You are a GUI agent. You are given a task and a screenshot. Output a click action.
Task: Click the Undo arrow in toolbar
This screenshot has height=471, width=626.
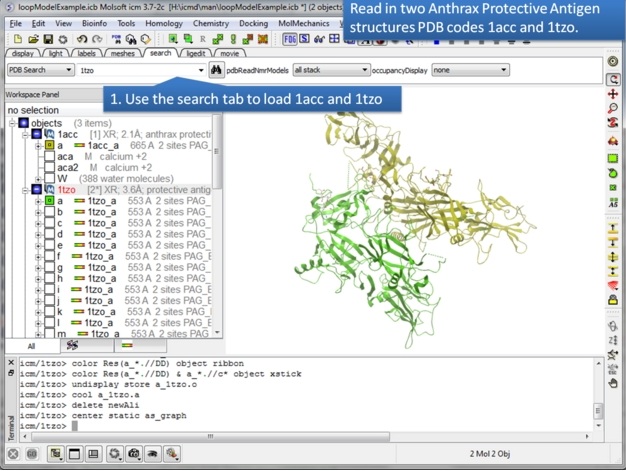[82, 39]
